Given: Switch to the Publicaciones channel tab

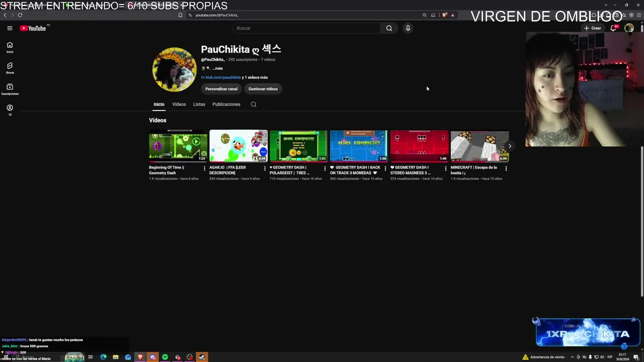Looking at the screenshot, I should coord(226,105).
